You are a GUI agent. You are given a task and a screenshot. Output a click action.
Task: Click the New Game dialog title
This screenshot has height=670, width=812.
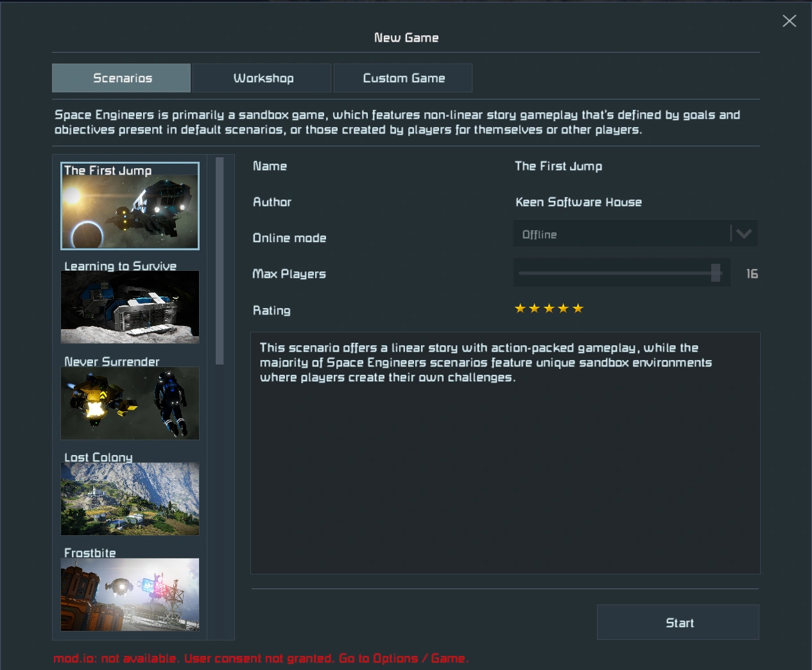(406, 38)
